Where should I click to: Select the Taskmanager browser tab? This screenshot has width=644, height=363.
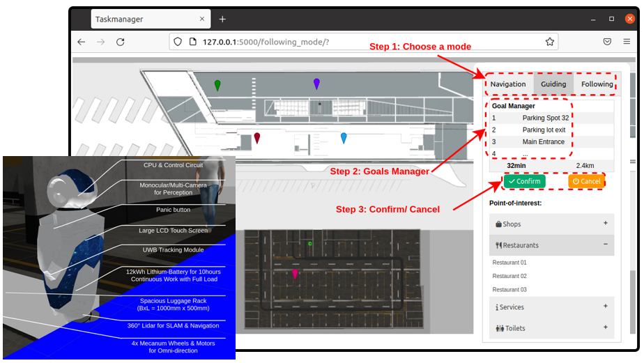coord(151,20)
